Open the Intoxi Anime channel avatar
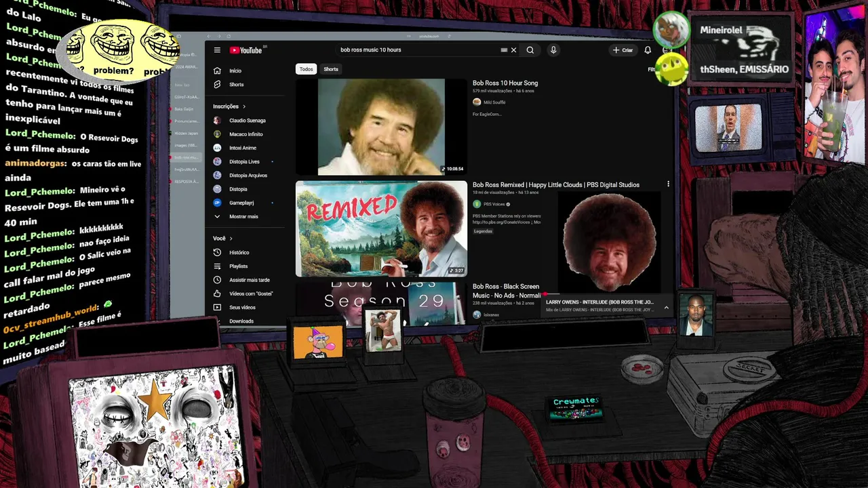The height and width of the screenshot is (488, 868). tap(217, 148)
